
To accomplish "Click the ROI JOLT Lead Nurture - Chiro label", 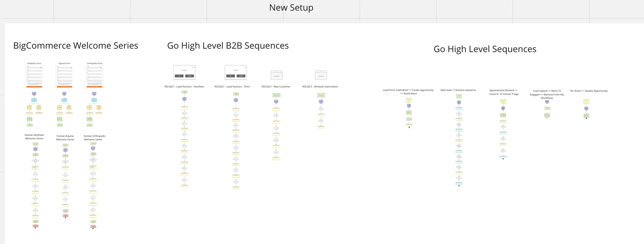I will pyautogui.click(x=232, y=86).
